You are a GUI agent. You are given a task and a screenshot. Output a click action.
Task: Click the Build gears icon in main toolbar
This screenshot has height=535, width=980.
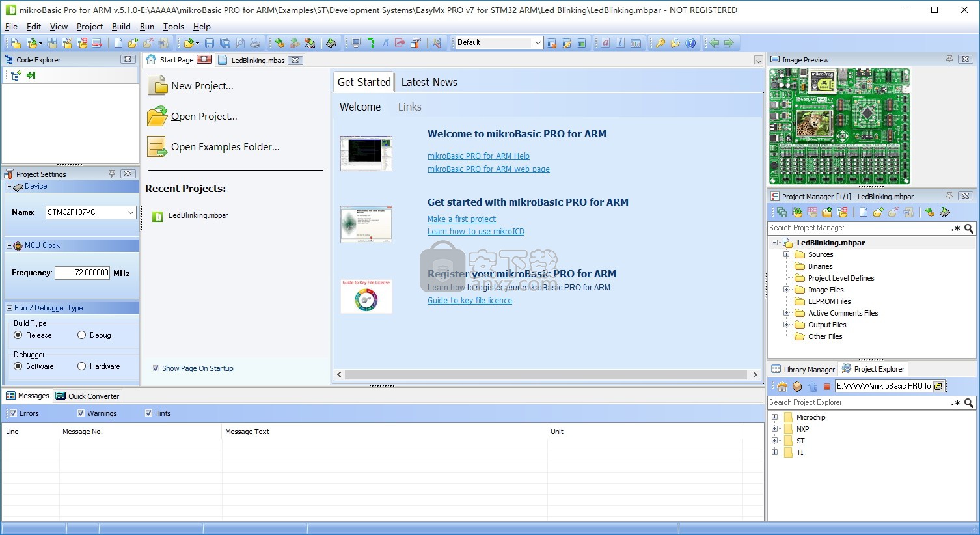[x=279, y=43]
